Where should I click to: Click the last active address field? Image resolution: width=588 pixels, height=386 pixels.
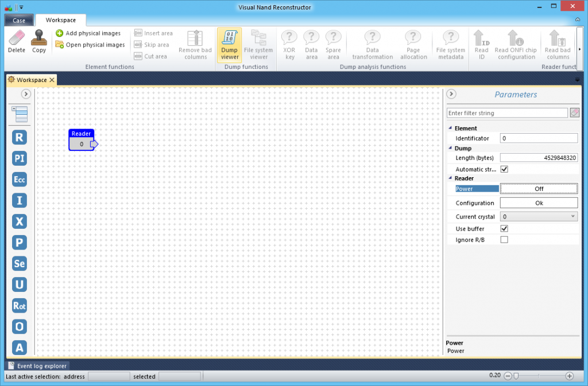(x=109, y=376)
